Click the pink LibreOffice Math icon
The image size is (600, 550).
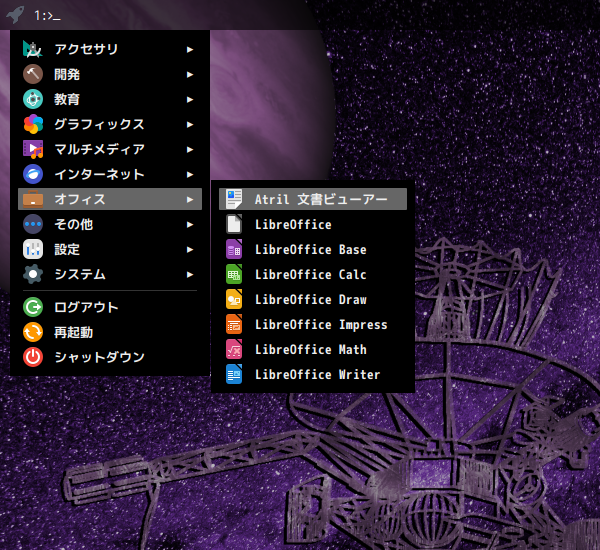tap(234, 349)
